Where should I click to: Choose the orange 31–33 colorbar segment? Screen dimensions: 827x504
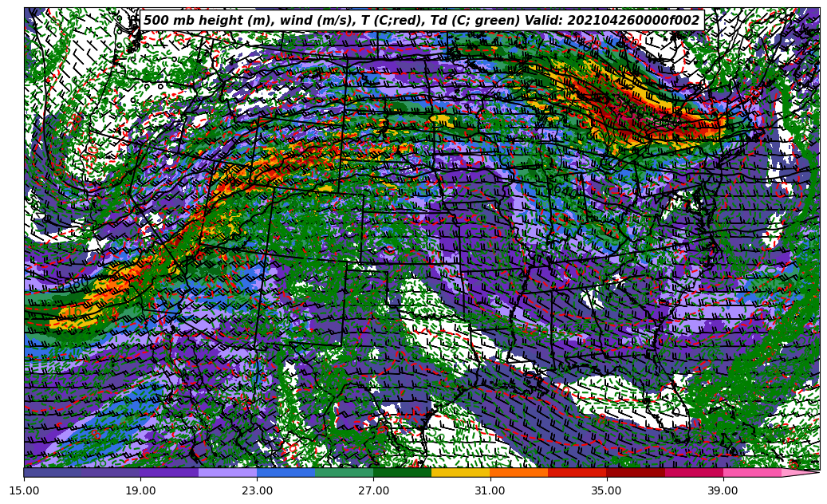[518, 472]
